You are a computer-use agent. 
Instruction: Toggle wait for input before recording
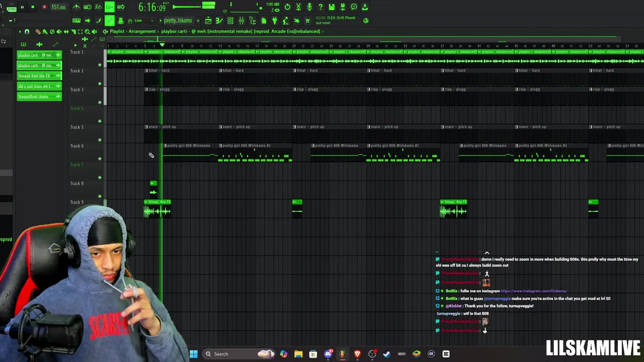(x=87, y=7)
